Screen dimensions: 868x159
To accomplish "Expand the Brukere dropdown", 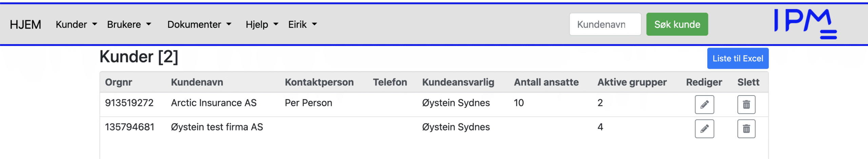I will (129, 24).
